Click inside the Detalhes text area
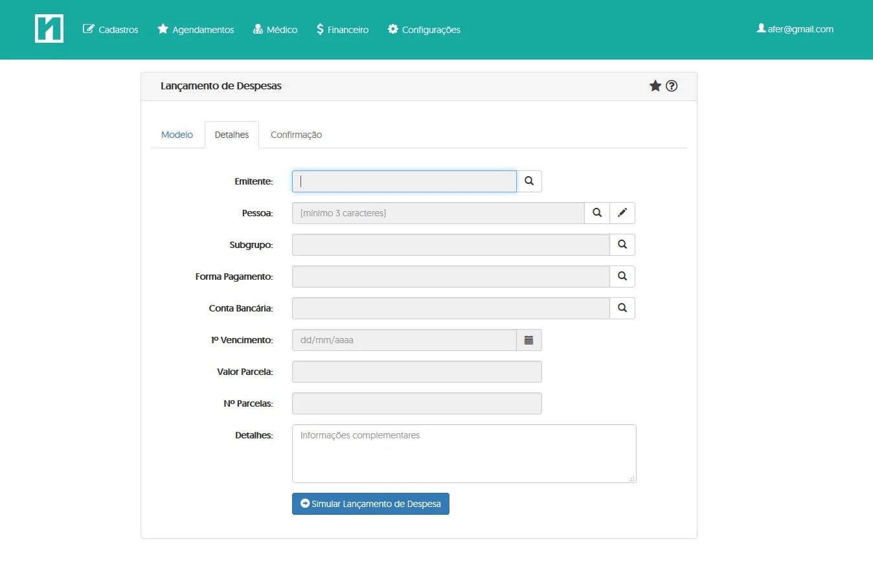Image resolution: width=873 pixels, height=588 pixels. 464,453
